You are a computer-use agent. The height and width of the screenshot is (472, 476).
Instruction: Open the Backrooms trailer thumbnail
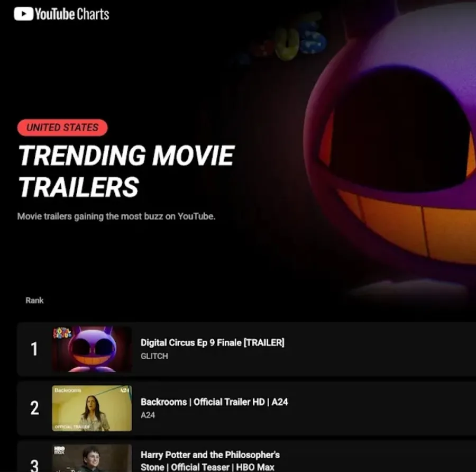92,408
